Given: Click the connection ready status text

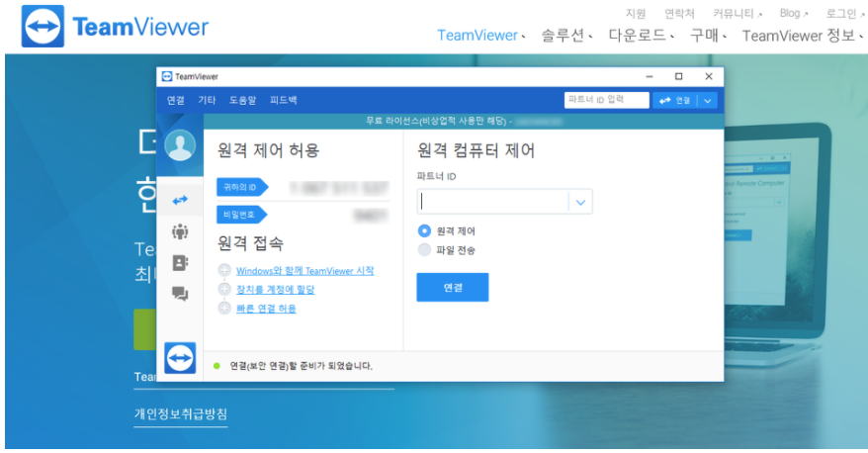Looking at the screenshot, I should click(x=302, y=366).
